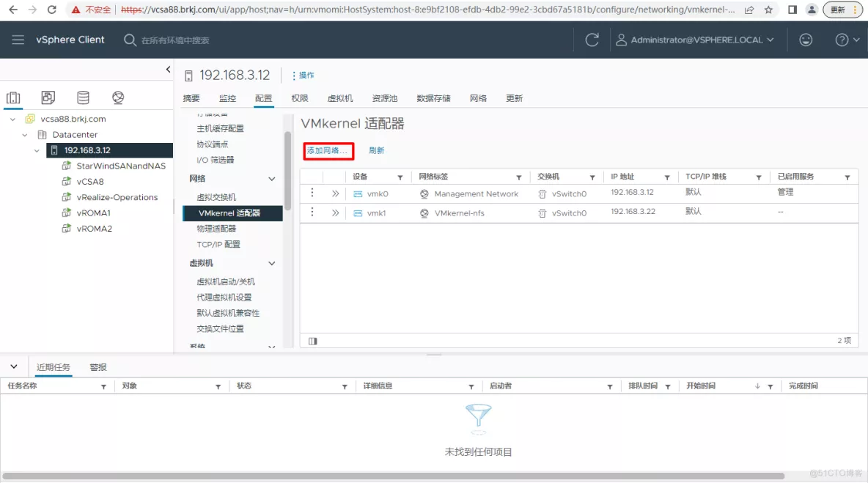Collapse the recent tasks panel

[14, 366]
